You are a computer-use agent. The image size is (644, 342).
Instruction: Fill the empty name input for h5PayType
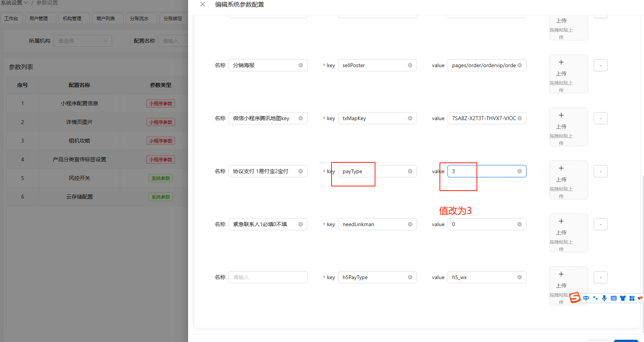268,277
